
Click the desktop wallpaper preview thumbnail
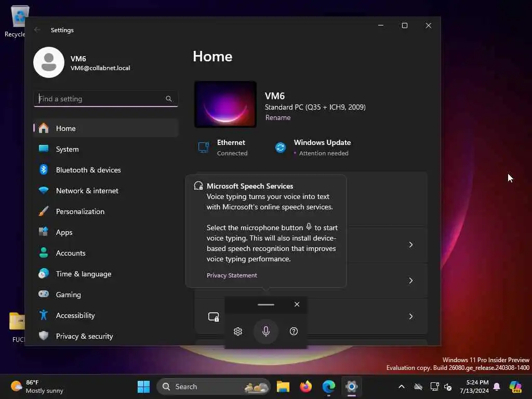coord(225,104)
